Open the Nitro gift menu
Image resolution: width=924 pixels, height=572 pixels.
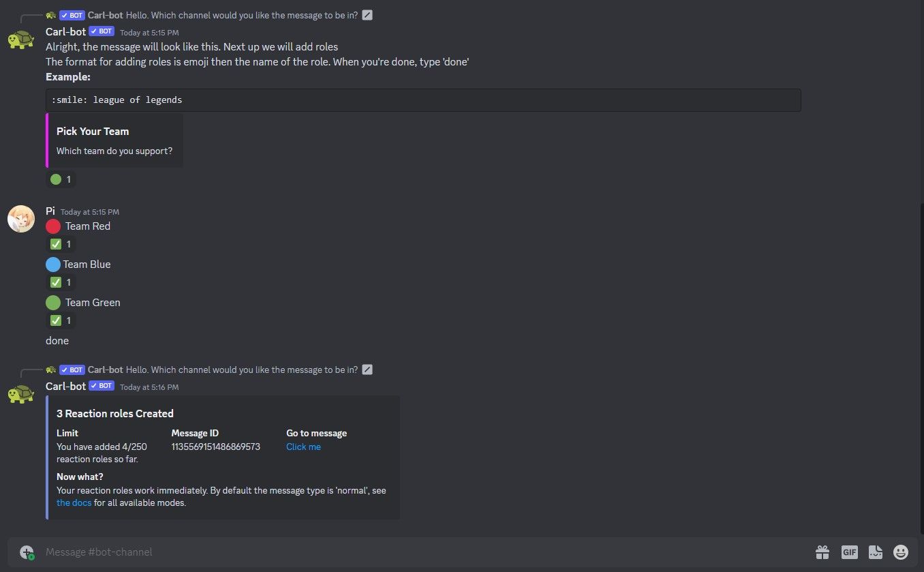pyautogui.click(x=822, y=552)
